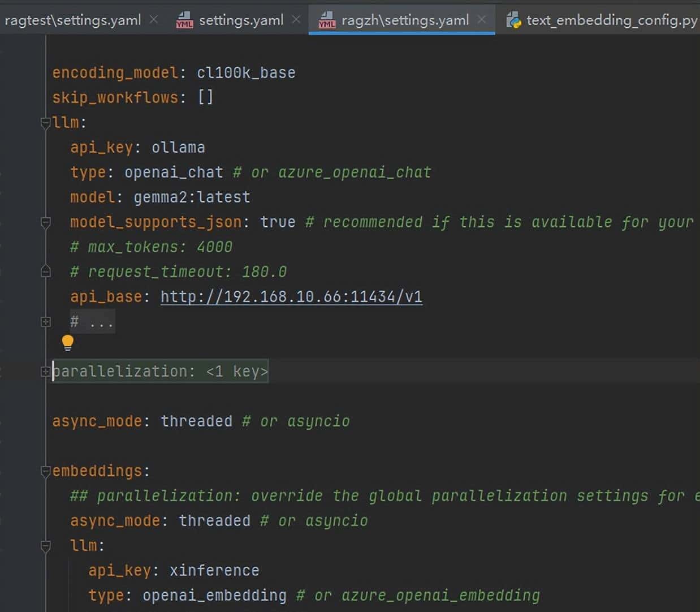Place cursor on the cl100k_base encoding value
The height and width of the screenshot is (612, 700).
(x=246, y=73)
